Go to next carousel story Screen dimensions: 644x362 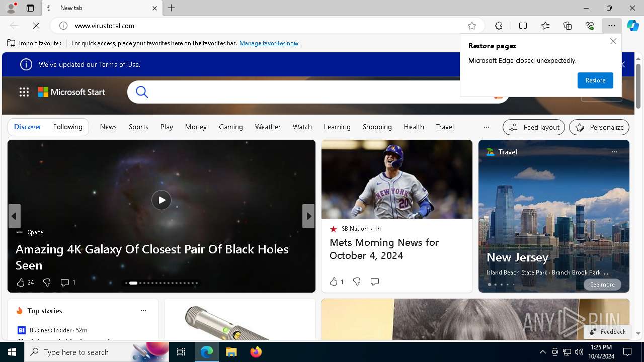click(308, 216)
